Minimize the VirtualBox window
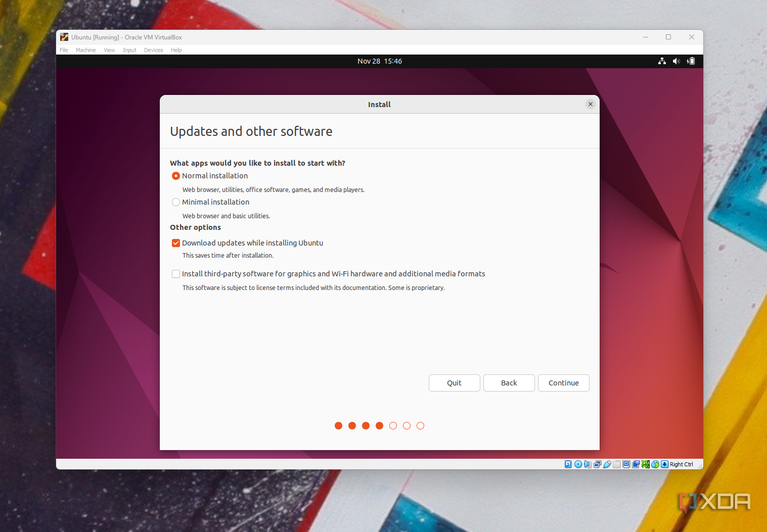Screen dimensions: 767x532 [646, 37]
